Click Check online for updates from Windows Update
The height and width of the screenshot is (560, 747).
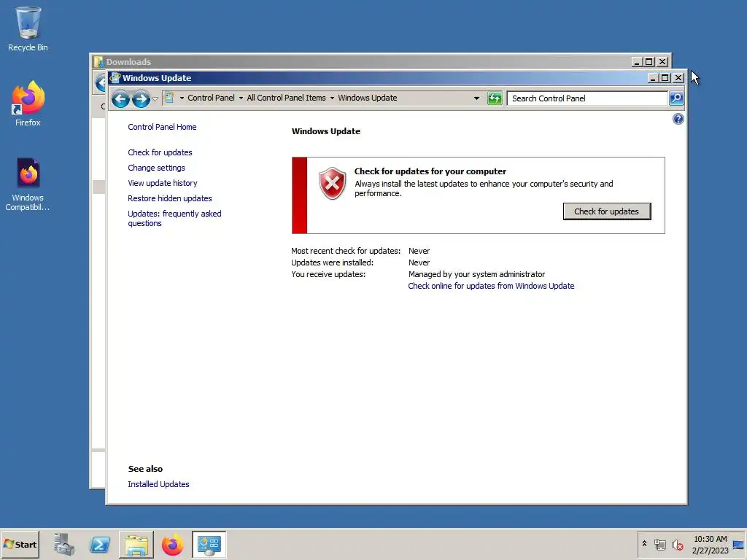[x=491, y=286]
